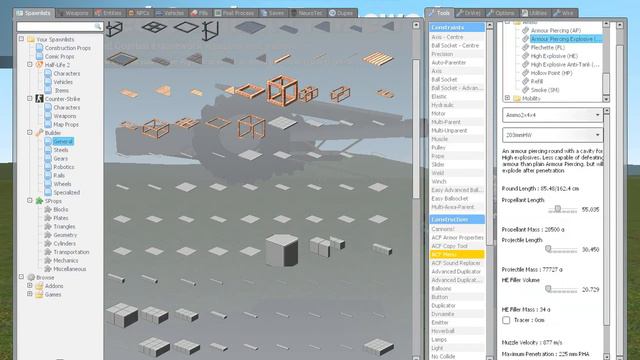
Task: Open Map Props under Counter-Strike
Action: [66, 124]
